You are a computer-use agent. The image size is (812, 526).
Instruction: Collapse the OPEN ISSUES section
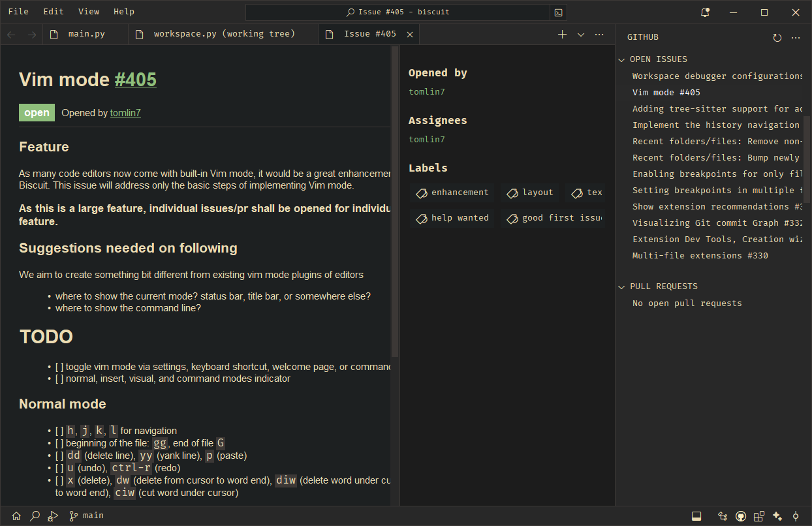622,59
